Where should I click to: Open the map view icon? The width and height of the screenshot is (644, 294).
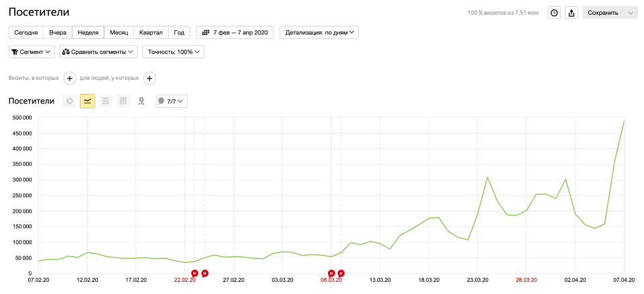click(x=141, y=101)
